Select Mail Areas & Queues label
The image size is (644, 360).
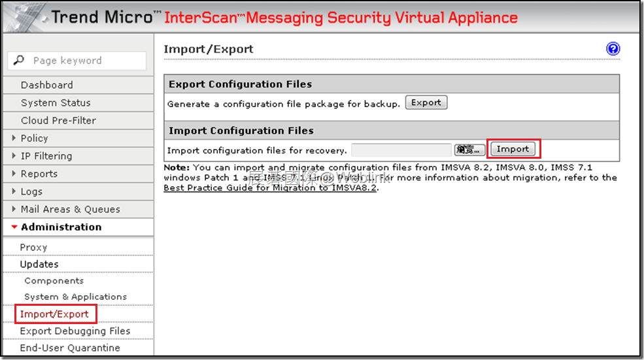point(70,209)
